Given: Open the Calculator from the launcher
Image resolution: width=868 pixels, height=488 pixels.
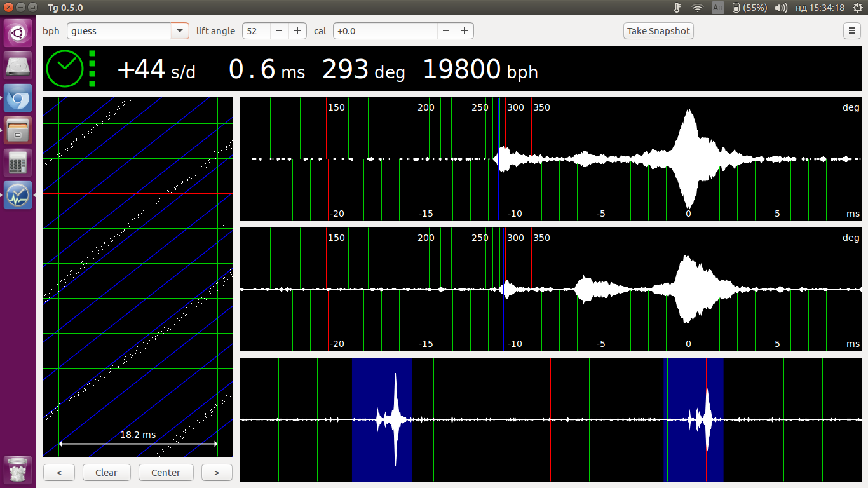Looking at the screenshot, I should click(18, 163).
